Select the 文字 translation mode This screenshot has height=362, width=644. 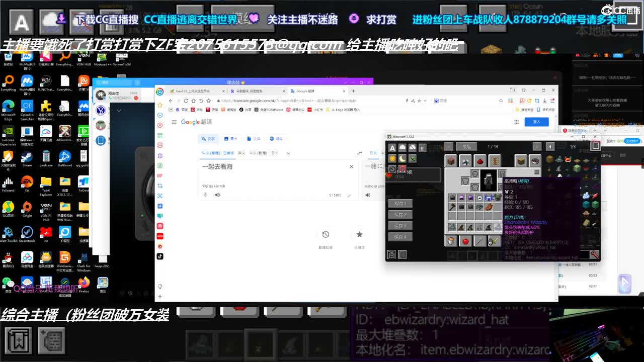pos(208,139)
